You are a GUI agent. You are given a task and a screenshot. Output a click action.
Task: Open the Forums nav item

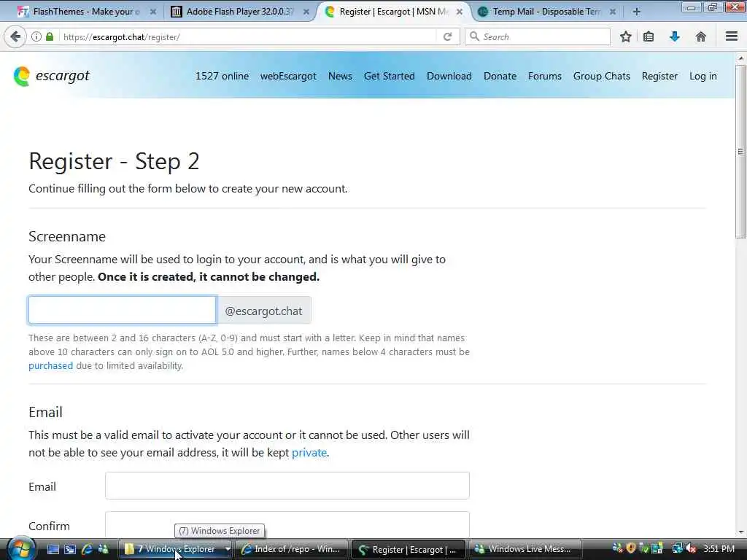coord(545,76)
